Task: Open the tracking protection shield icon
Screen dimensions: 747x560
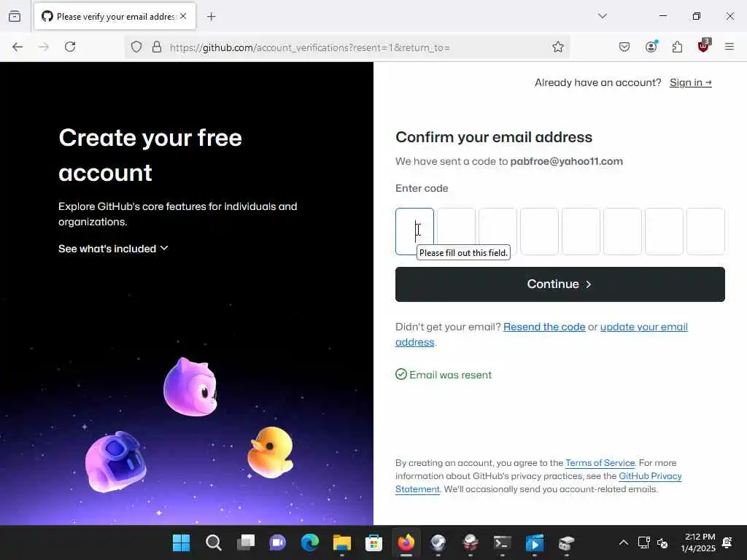Action: [x=136, y=47]
